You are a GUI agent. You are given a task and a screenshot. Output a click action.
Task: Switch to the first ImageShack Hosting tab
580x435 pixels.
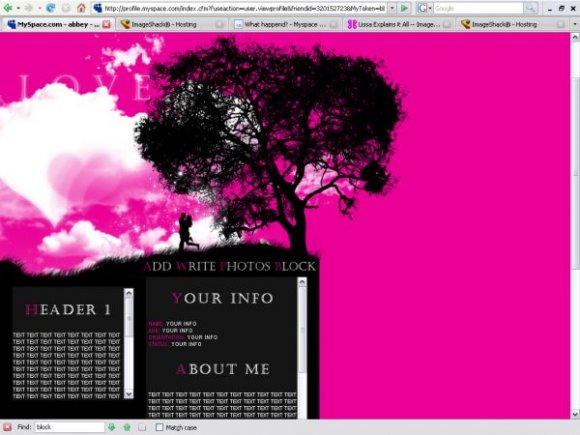click(x=172, y=24)
